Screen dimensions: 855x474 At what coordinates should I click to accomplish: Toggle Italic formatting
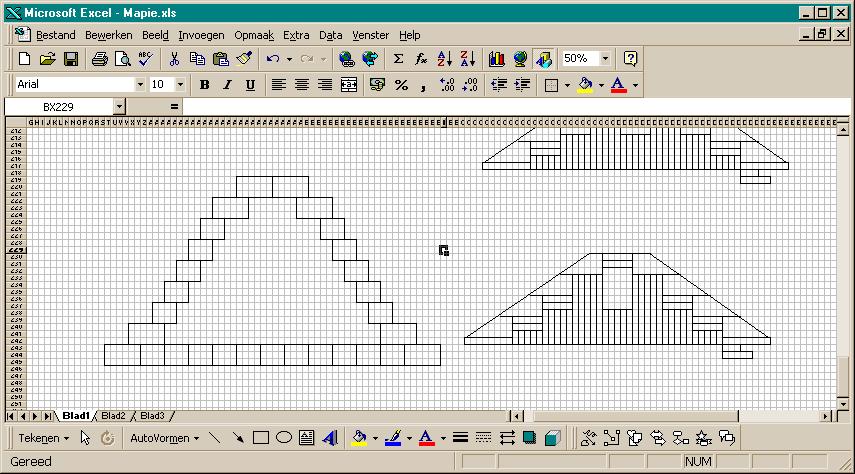tap(227, 85)
